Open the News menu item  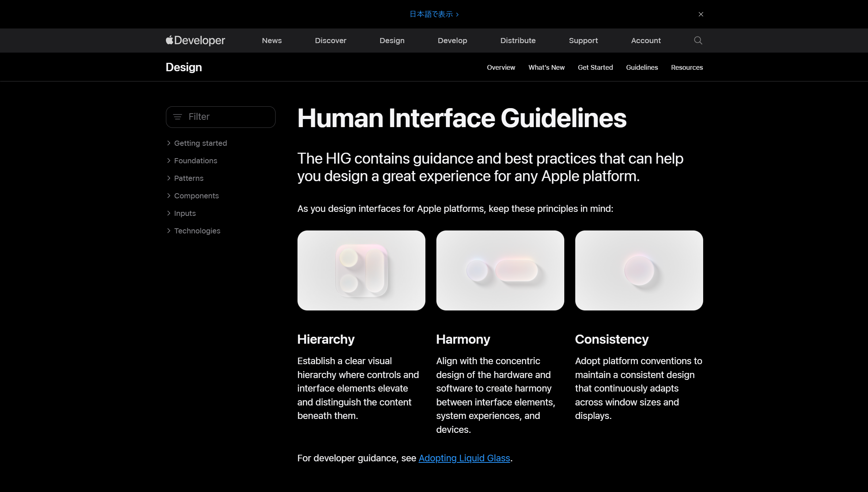pos(272,41)
